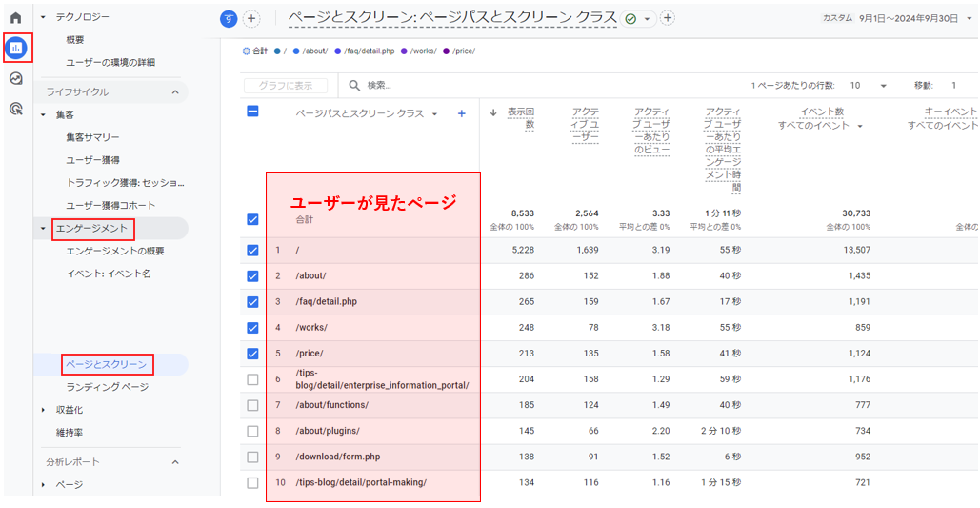980x508 pixels.
Task: Open ランディング ページ report
Action: tap(108, 387)
